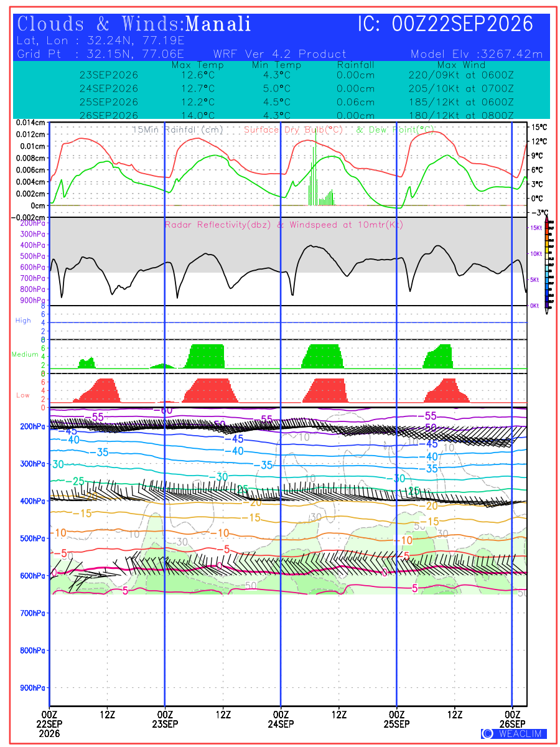Click the IC: 00Z22SEP2026 header text
Image resolution: width=560 pixels, height=747 pixels.
pyautogui.click(x=446, y=24)
